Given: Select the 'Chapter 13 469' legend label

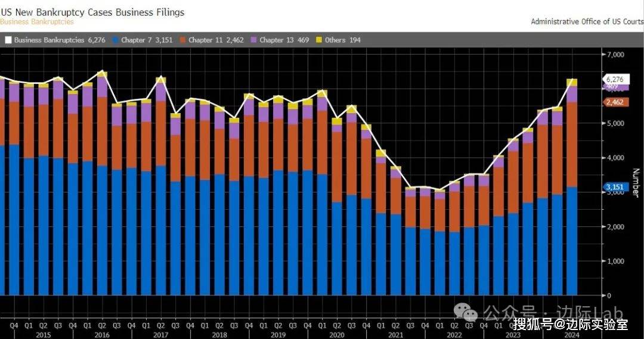Looking at the screenshot, I should tap(284, 41).
